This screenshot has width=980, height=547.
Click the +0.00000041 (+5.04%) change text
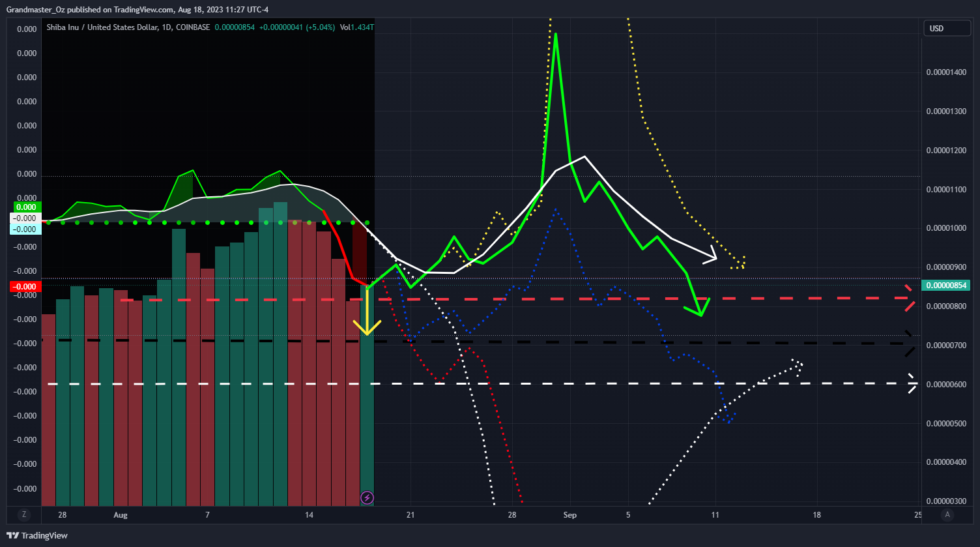click(x=296, y=27)
